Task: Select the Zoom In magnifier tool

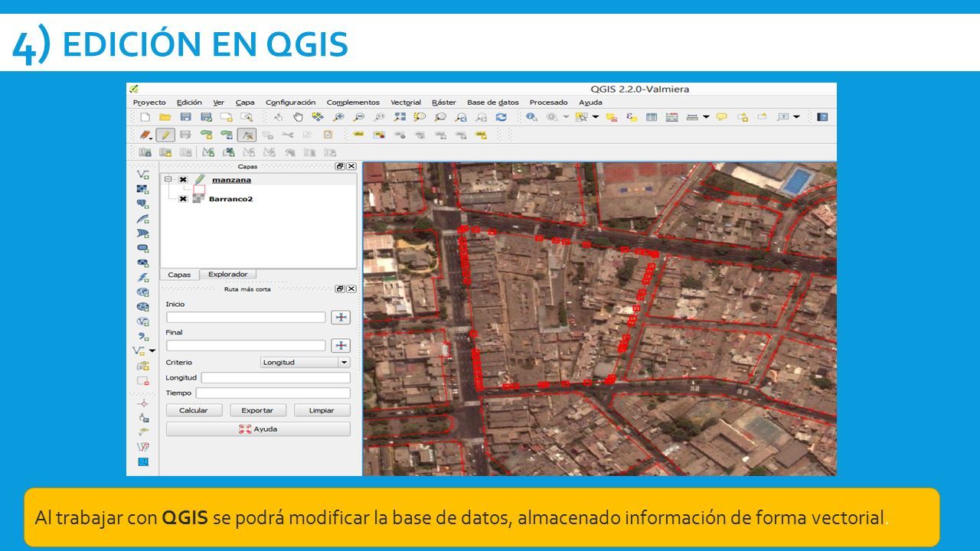Action: (x=338, y=117)
